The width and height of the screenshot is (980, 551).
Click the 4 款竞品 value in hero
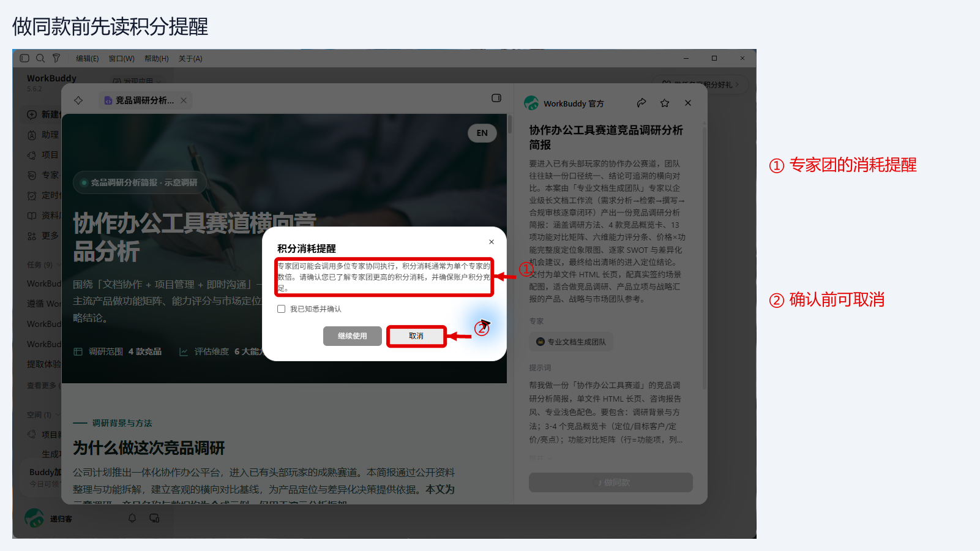[x=145, y=351]
